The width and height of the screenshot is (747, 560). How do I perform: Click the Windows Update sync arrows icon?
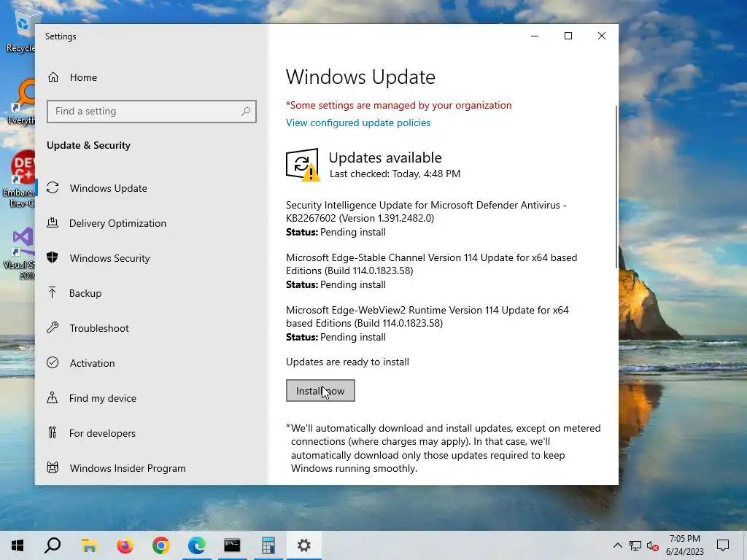pyautogui.click(x=53, y=188)
